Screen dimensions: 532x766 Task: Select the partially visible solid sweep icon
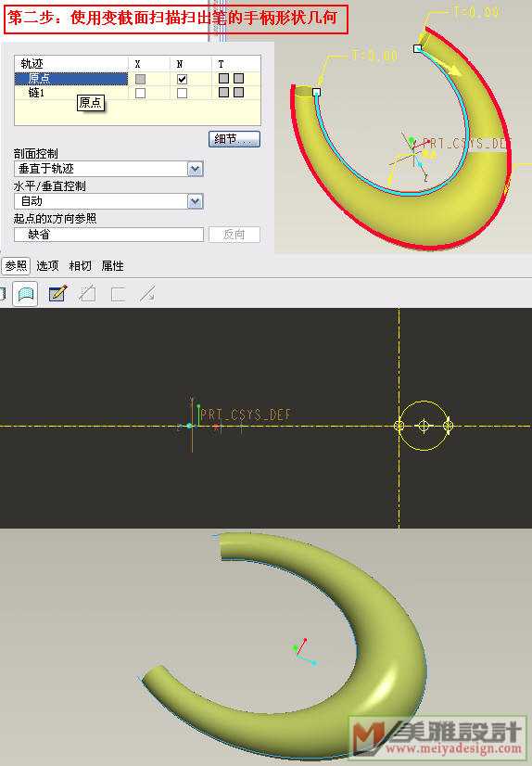(3, 294)
